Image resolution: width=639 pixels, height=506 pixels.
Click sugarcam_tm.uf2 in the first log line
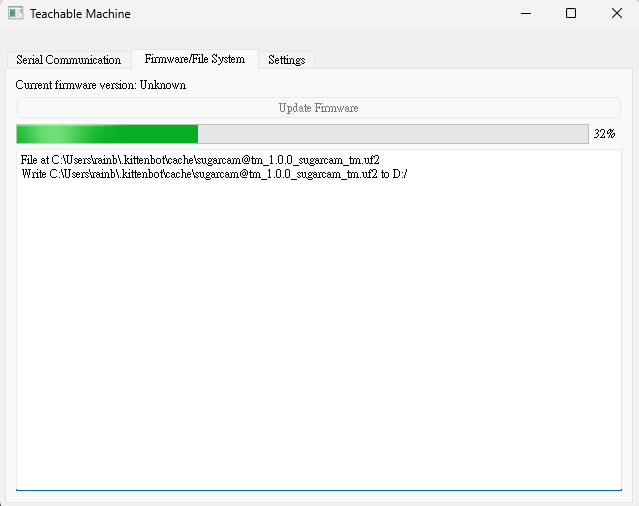(339, 160)
